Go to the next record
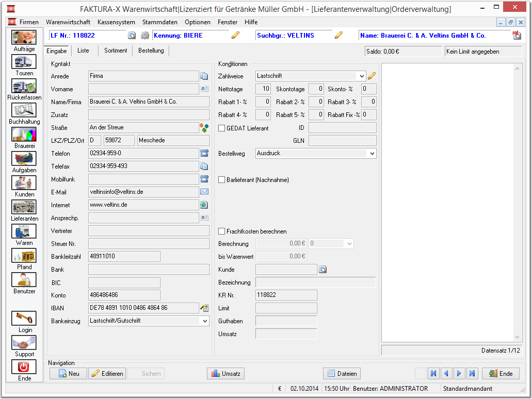The width and height of the screenshot is (532, 399). tap(459, 374)
